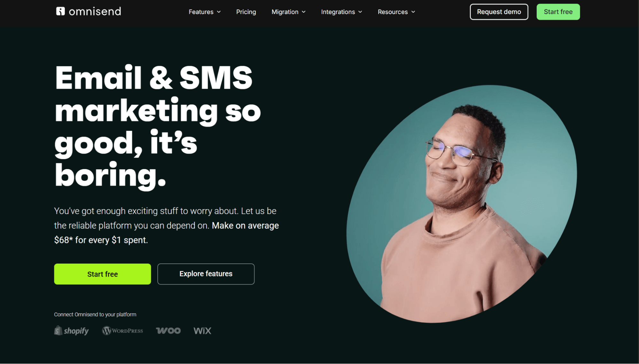Click the WordPress platform logo
Image resolution: width=639 pixels, height=364 pixels.
pyautogui.click(x=122, y=331)
